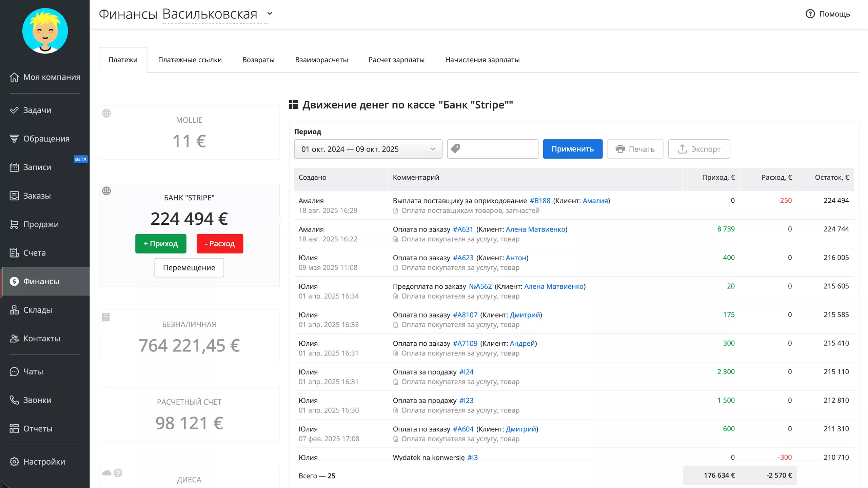868x488 pixels.
Task: Click the user avatar picture
Action: click(x=45, y=31)
